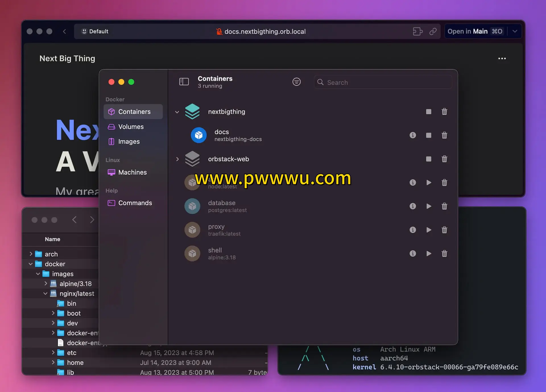Viewport: 546px width, 392px height.
Task: Open the Volumes sidebar section
Action: click(x=131, y=127)
